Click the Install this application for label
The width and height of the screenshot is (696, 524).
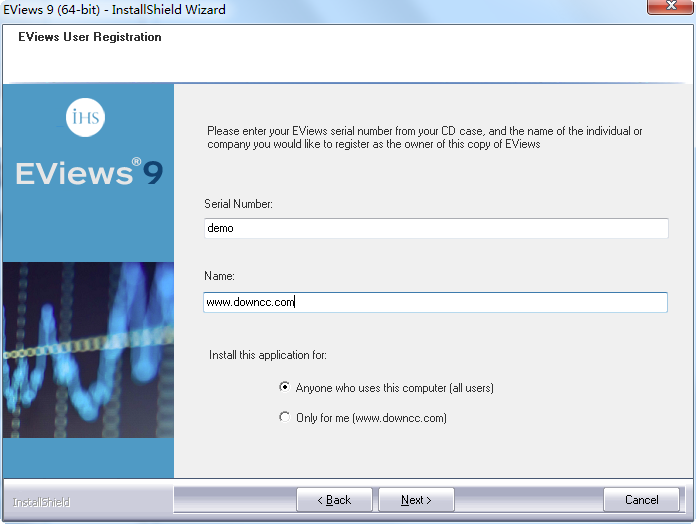[268, 355]
